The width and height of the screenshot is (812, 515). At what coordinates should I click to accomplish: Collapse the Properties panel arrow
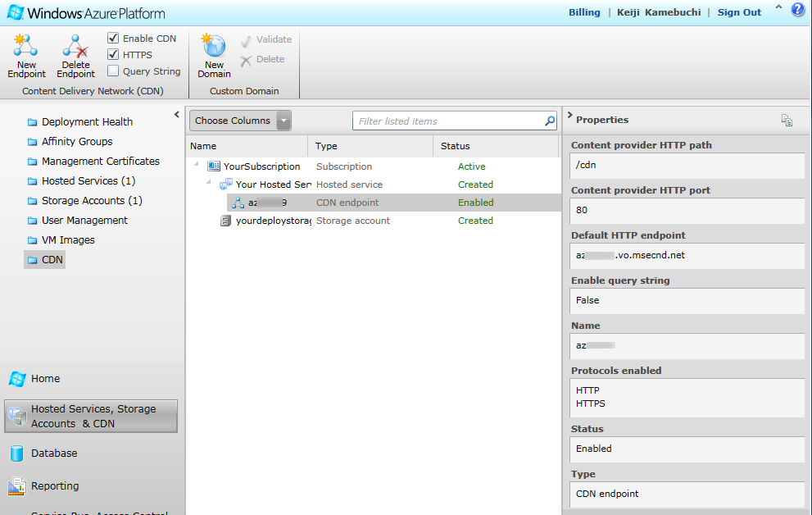(x=569, y=116)
